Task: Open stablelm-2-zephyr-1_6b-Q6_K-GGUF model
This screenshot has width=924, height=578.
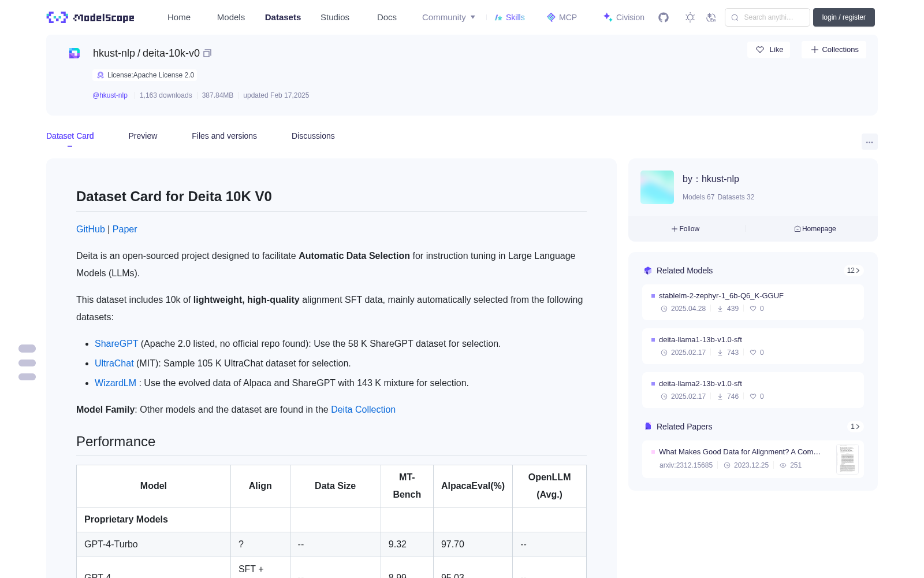Action: click(721, 295)
